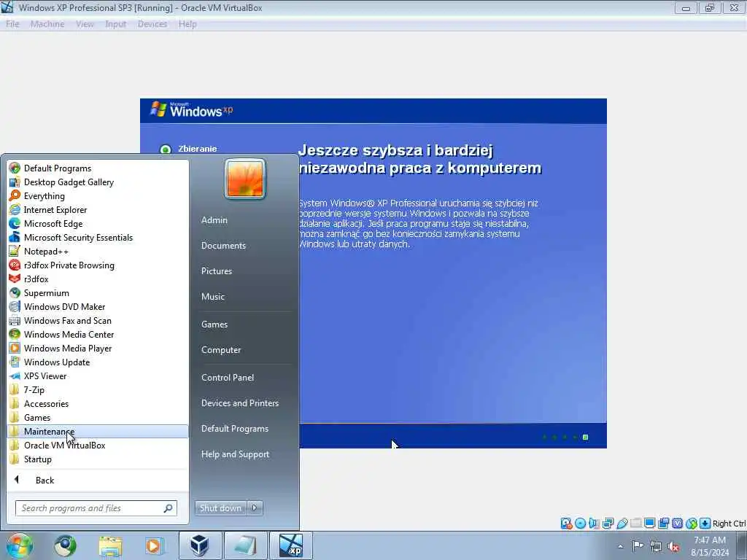Click the Shut down button

(220, 508)
